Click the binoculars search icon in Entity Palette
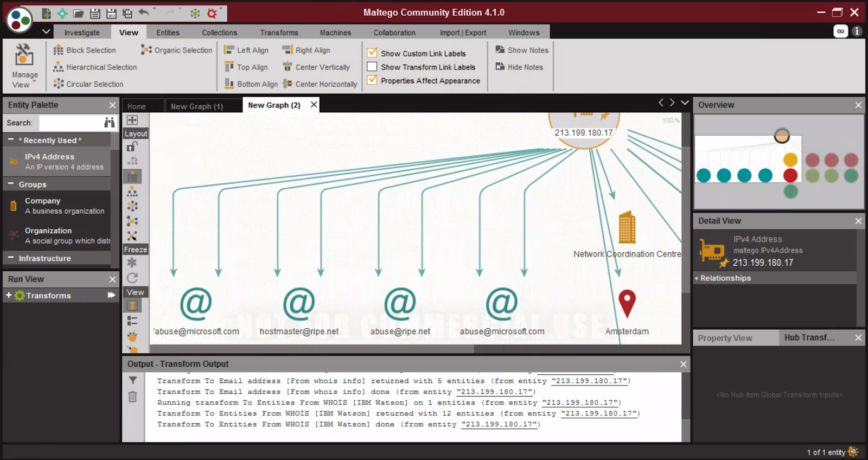Screen dimensions: 868x460 point(110,123)
